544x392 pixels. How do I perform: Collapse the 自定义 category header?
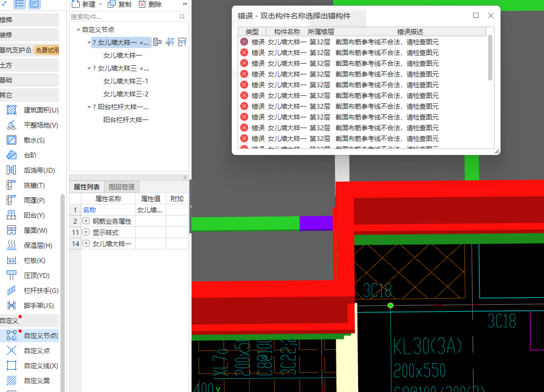[x=29, y=321]
